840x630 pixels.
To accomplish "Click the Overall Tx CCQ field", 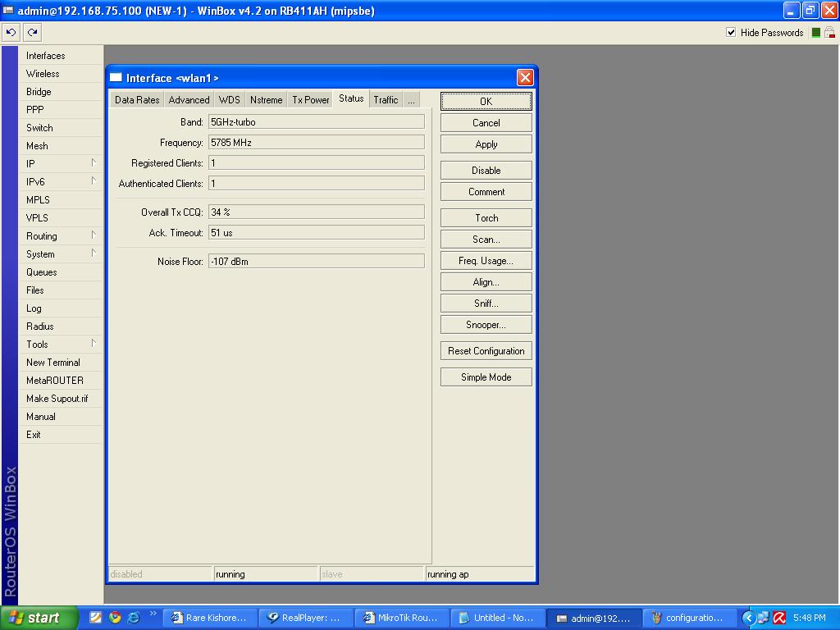I will pyautogui.click(x=316, y=212).
